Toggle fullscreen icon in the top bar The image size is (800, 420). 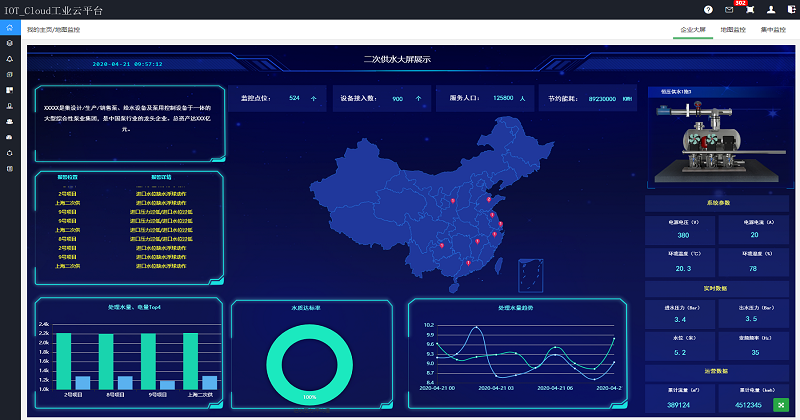click(750, 10)
